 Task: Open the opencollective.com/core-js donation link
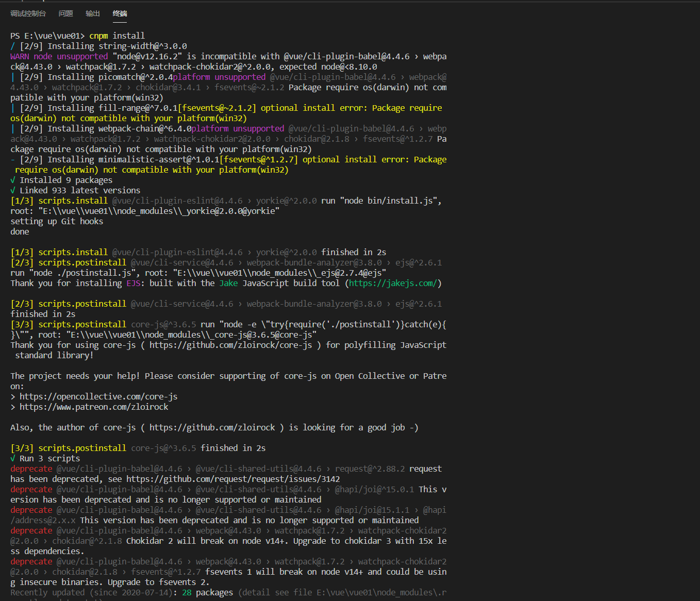[x=98, y=396]
